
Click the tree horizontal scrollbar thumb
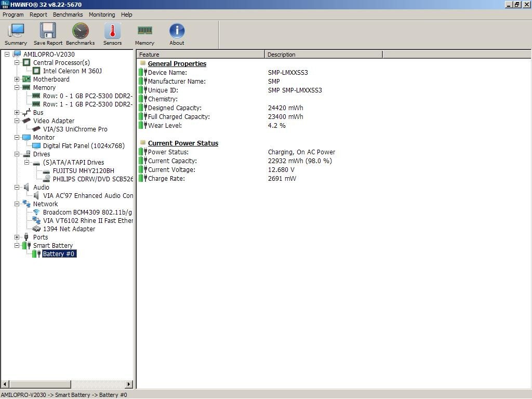(x=39, y=384)
